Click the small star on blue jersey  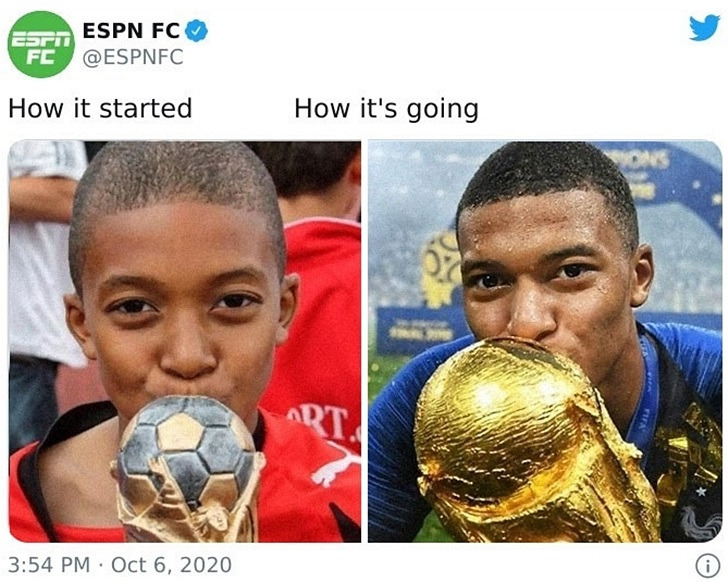click(x=701, y=491)
